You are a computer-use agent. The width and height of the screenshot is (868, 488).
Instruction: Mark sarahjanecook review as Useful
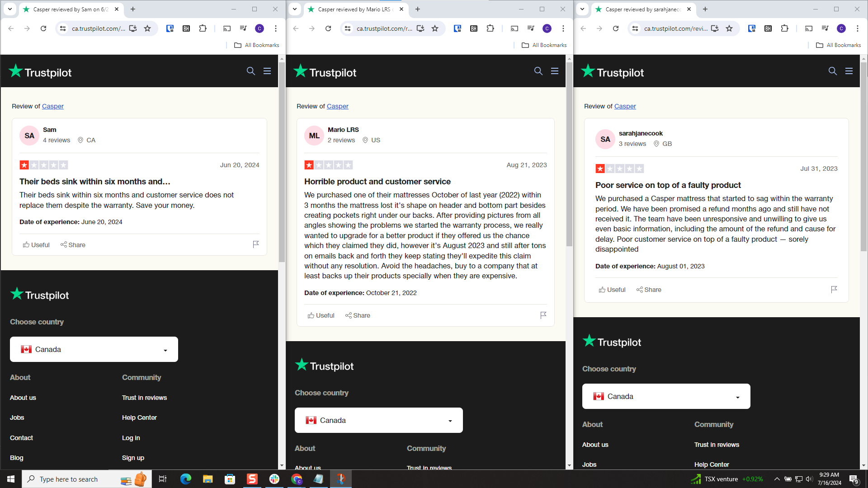click(x=612, y=290)
